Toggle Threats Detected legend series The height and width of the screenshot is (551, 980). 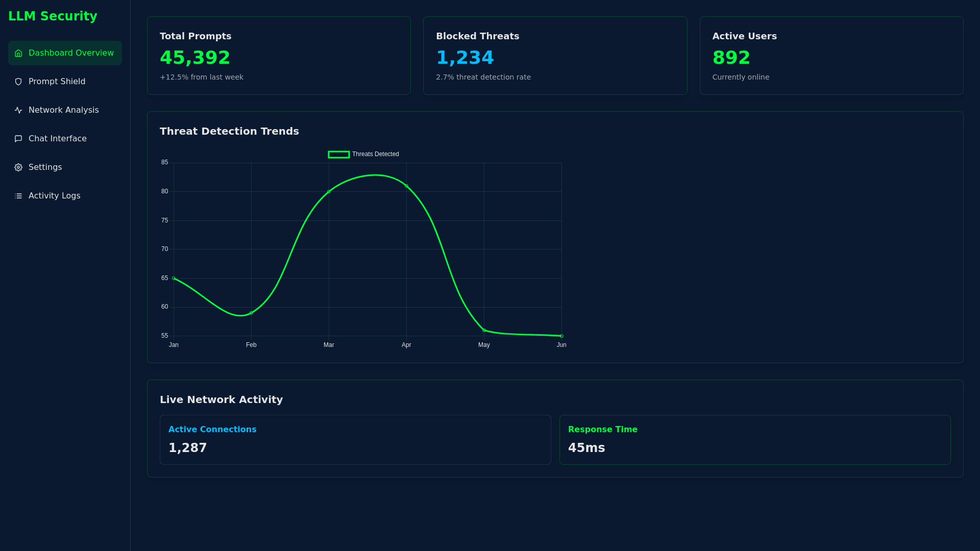tap(375, 154)
